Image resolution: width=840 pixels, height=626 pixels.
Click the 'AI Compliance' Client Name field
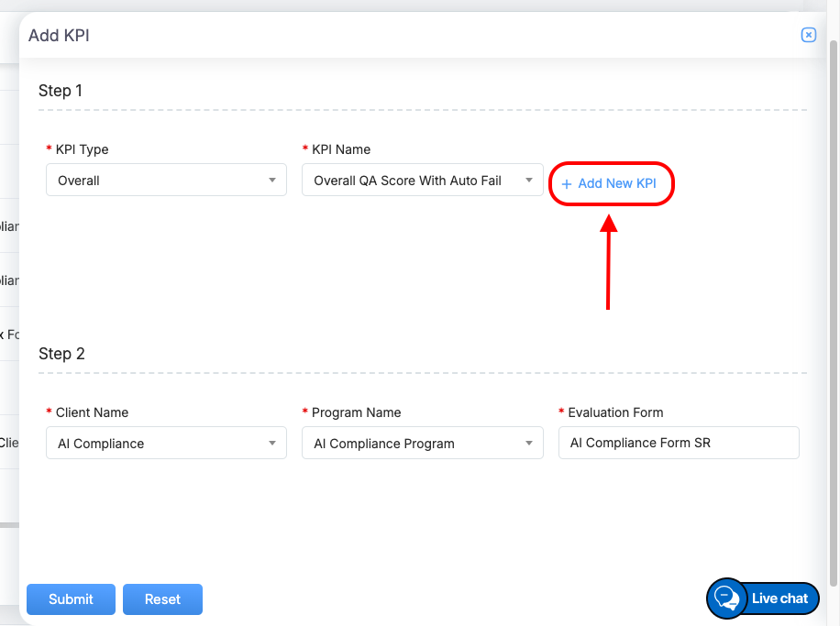(156, 444)
